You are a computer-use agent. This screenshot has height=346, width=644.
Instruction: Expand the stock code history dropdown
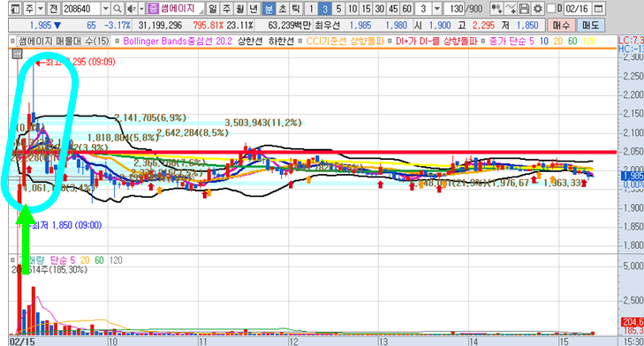[105, 8]
